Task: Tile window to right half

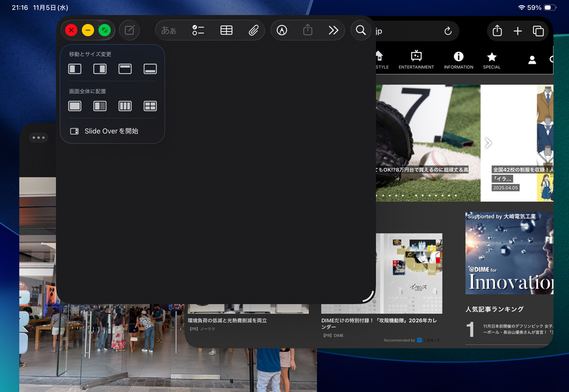Action: (100, 69)
